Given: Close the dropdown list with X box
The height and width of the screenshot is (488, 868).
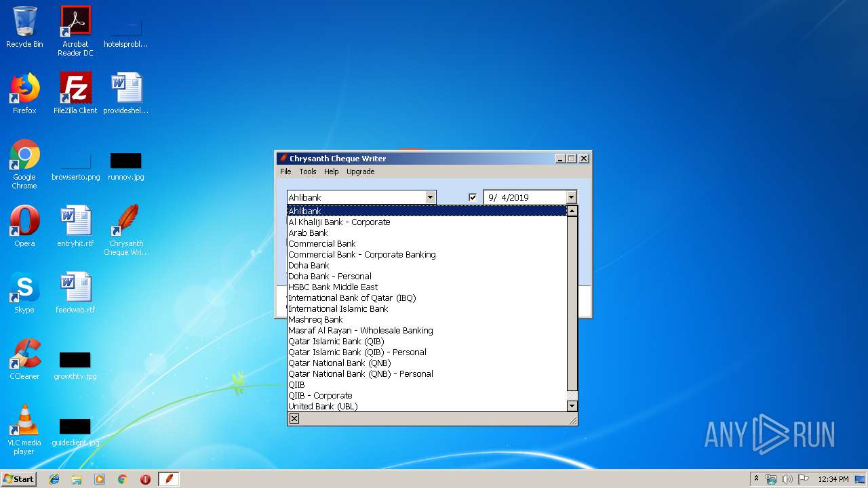Looking at the screenshot, I should coord(294,419).
